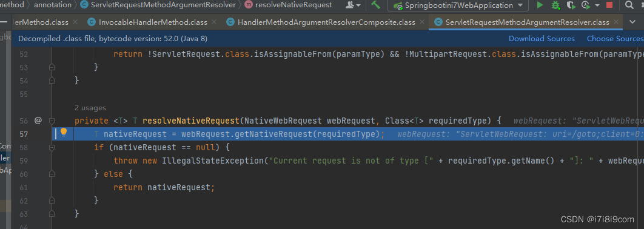Screen dimensions: 644x229
Task: Run with coverage shield icon
Action: [x=571, y=5]
